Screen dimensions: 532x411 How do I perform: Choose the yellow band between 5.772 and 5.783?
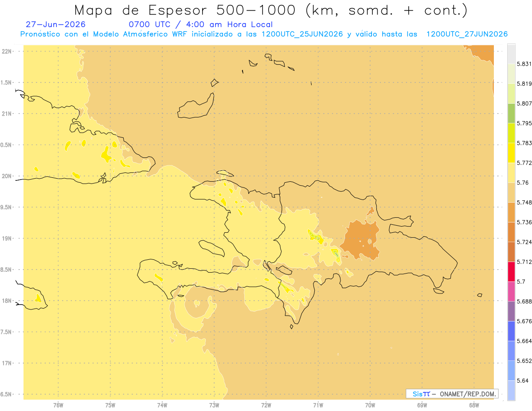click(x=511, y=153)
